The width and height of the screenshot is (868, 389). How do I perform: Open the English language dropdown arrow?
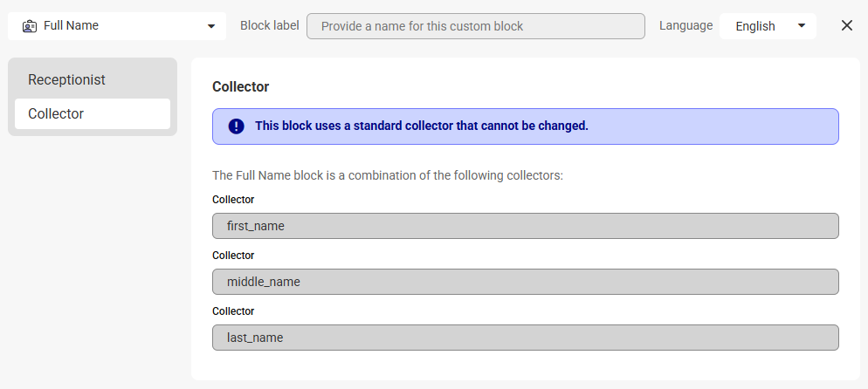tap(801, 25)
